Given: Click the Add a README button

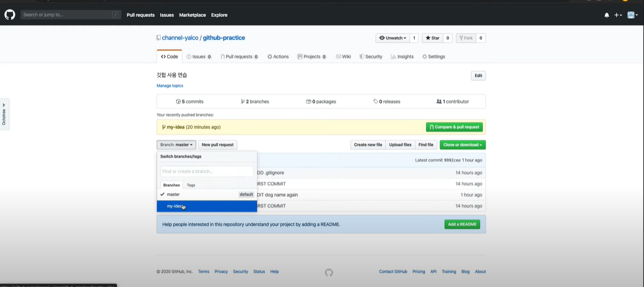Looking at the screenshot, I should coord(462,225).
